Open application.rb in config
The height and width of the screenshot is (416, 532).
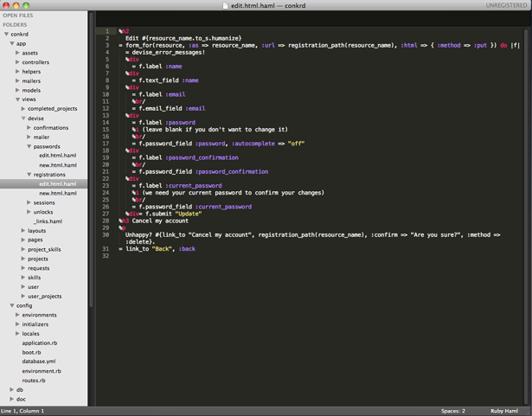pyautogui.click(x=40, y=343)
